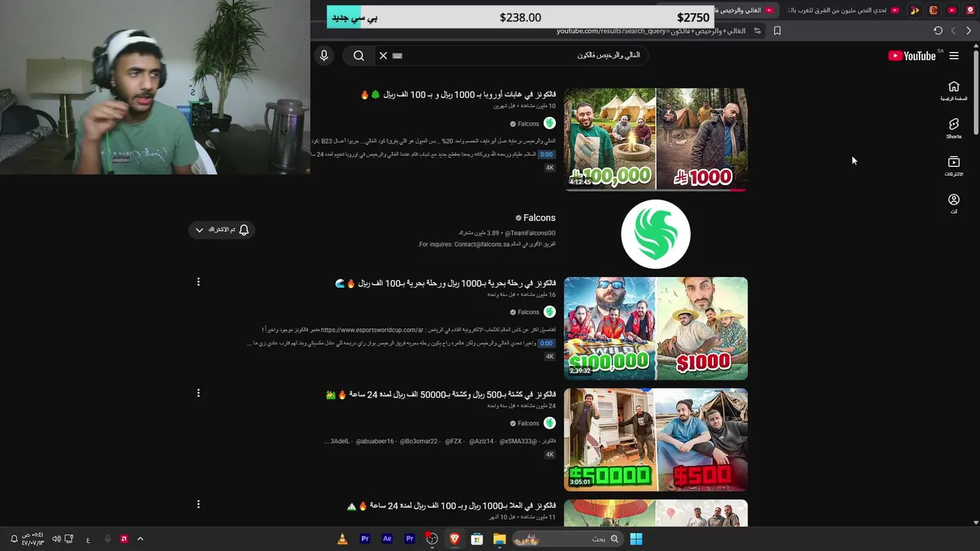Open File Explorer from taskbar

(499, 539)
